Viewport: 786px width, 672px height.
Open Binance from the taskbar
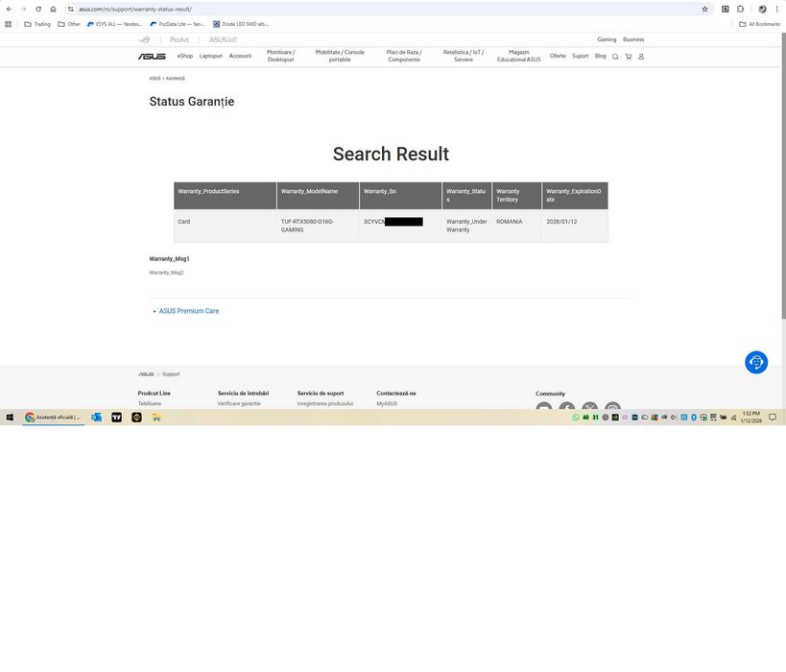[136, 418]
